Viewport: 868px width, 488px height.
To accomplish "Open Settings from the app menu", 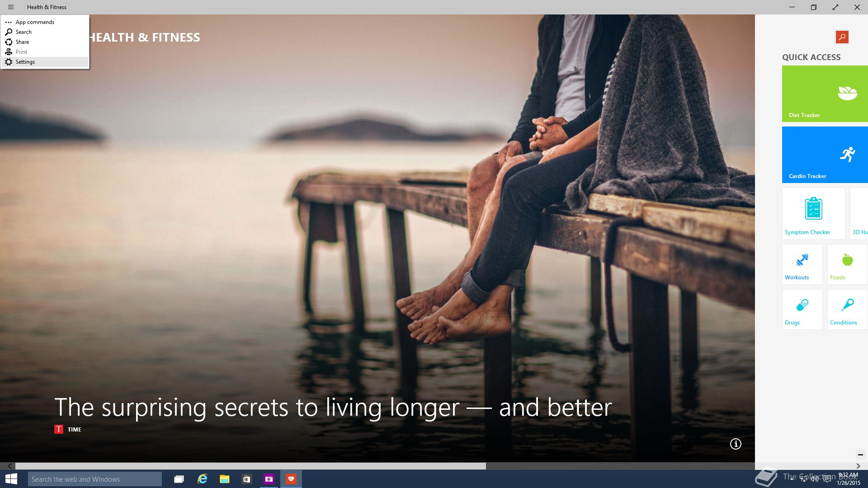I will tap(45, 62).
